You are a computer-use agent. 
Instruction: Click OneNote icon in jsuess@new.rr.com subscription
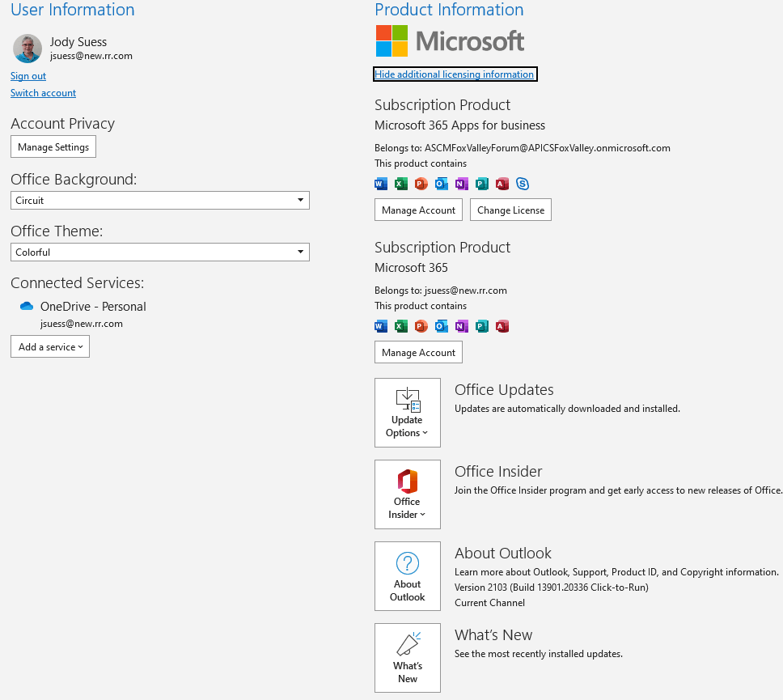[462, 326]
